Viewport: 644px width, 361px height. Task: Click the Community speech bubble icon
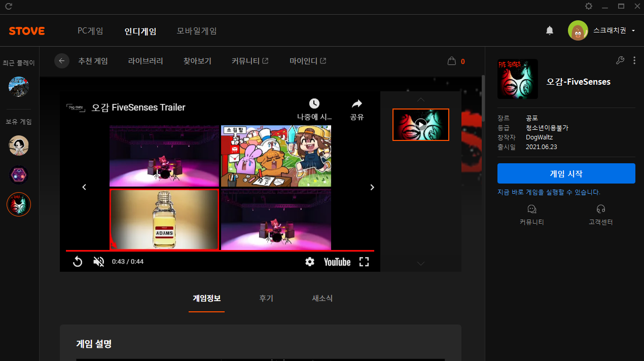pos(531,209)
